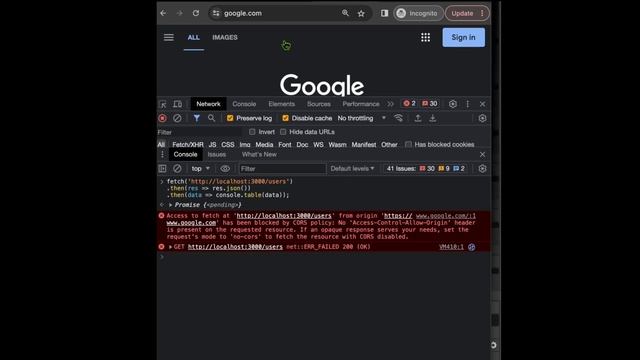The height and width of the screenshot is (360, 640).
Task: Open the Google hamburger menu
Action: tap(169, 37)
